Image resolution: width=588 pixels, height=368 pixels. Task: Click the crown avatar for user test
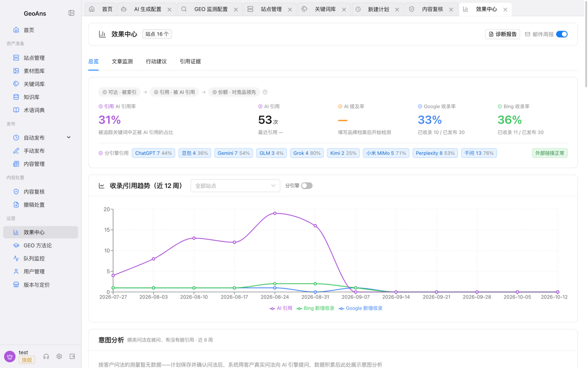10,357
